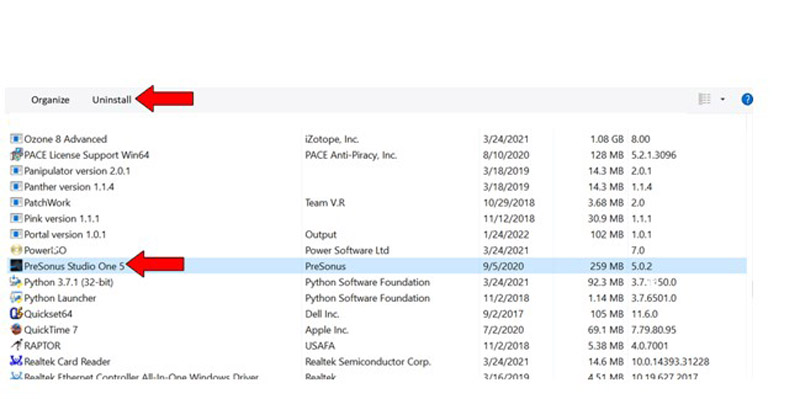800x399 pixels.
Task: Click the Python Launcher icon
Action: click(x=16, y=298)
